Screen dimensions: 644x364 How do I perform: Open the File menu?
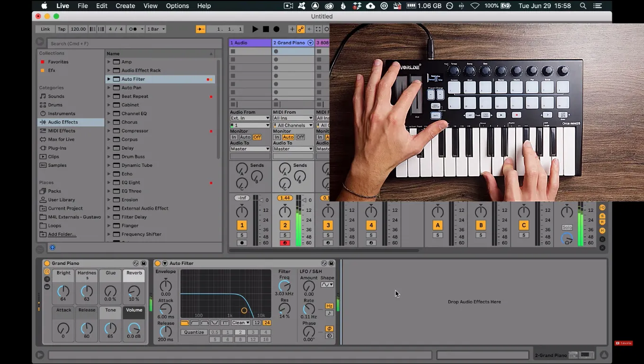[x=83, y=6]
